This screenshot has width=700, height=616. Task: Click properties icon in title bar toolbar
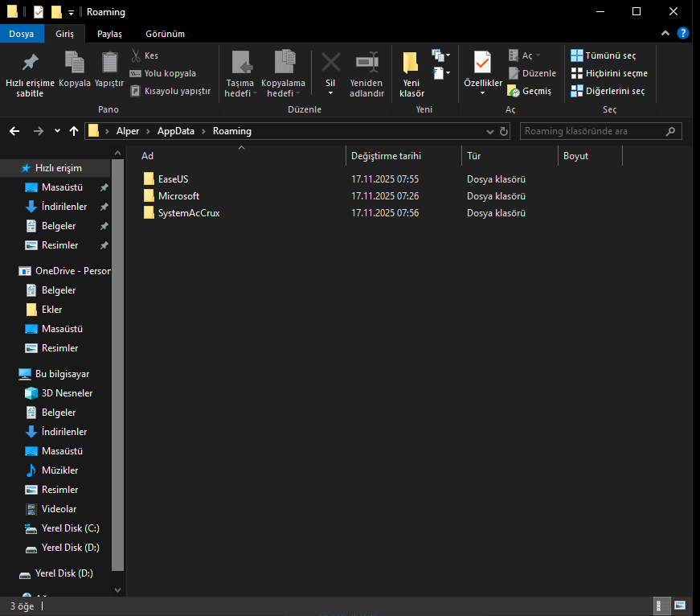click(x=39, y=12)
